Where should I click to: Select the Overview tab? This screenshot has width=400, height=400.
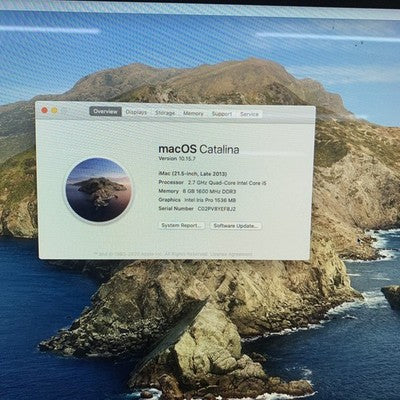pos(105,111)
